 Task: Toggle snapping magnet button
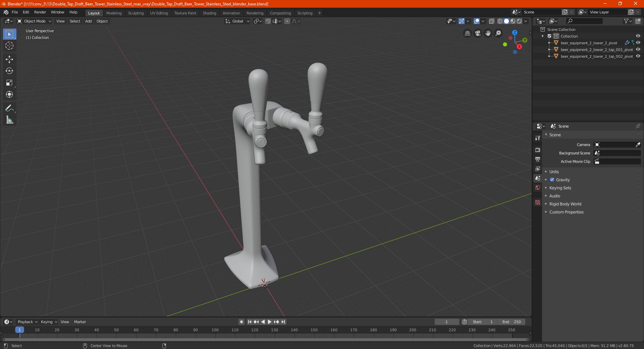coord(268,21)
